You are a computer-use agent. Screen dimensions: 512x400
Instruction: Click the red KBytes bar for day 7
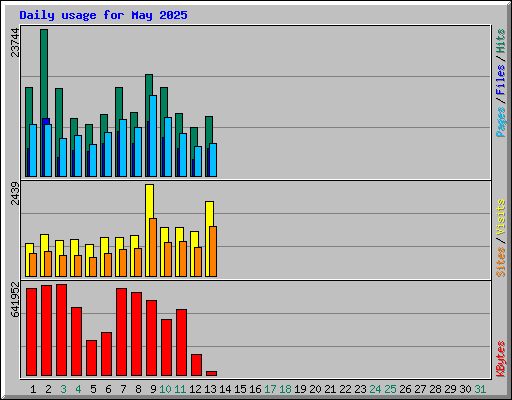click(121, 332)
